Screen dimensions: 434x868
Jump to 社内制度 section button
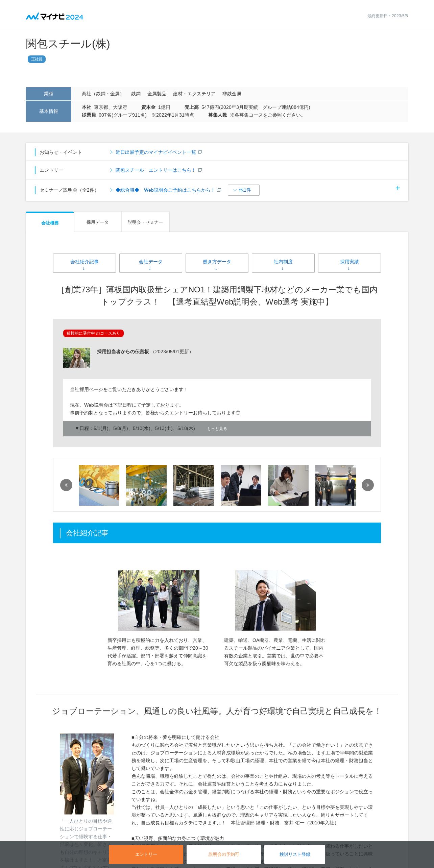(283, 263)
